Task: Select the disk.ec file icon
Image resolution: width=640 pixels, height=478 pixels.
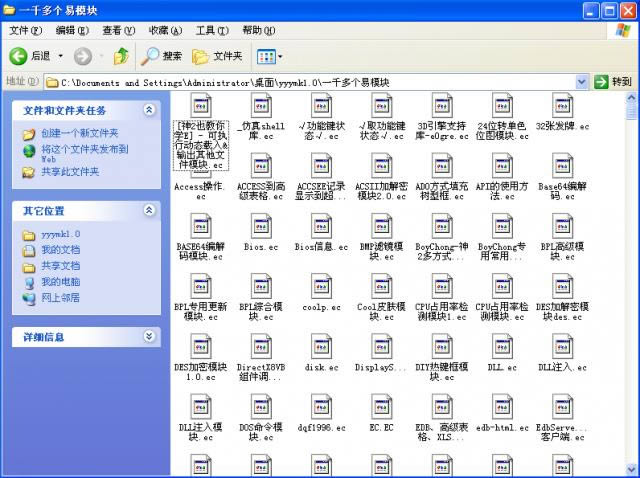Action: coord(321,346)
